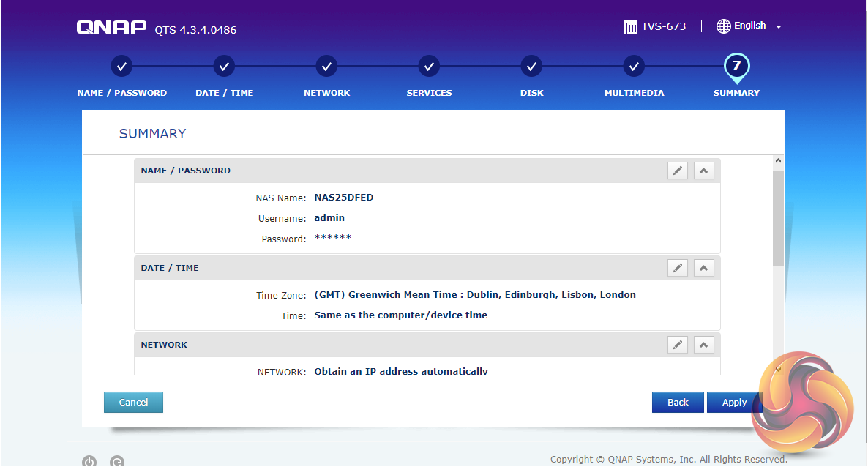Click the Apply button
This screenshot has width=868, height=467.
coord(734,402)
